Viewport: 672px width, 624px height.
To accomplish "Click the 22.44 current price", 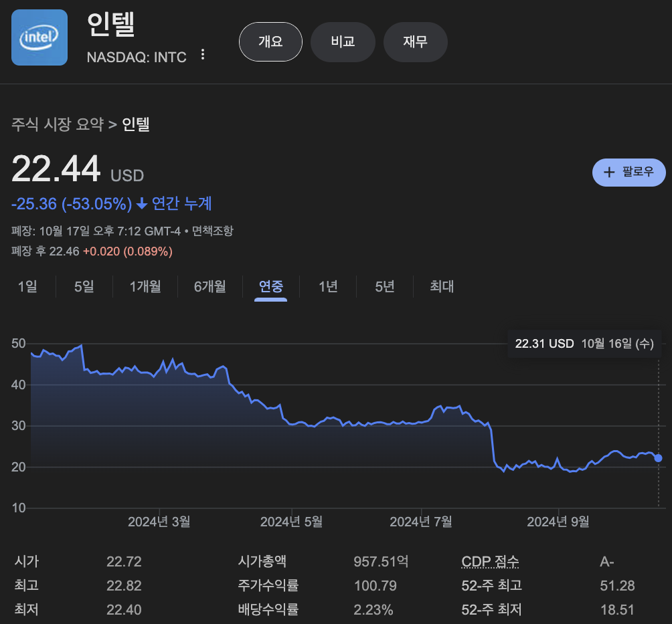I will [56, 169].
